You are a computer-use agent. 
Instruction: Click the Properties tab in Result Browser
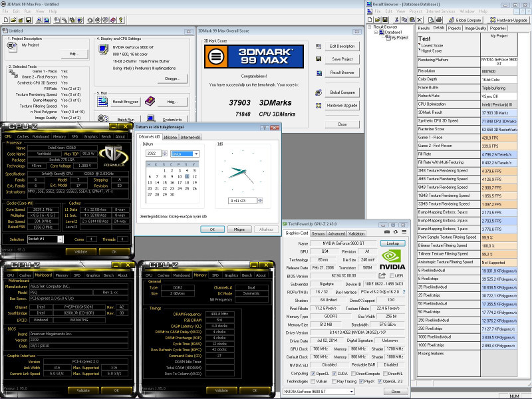tap(498, 28)
